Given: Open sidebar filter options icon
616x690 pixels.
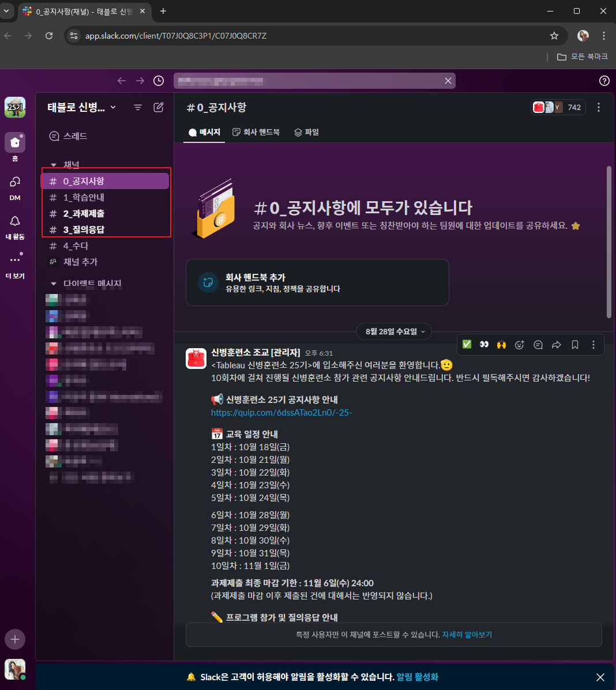Looking at the screenshot, I should tap(138, 107).
